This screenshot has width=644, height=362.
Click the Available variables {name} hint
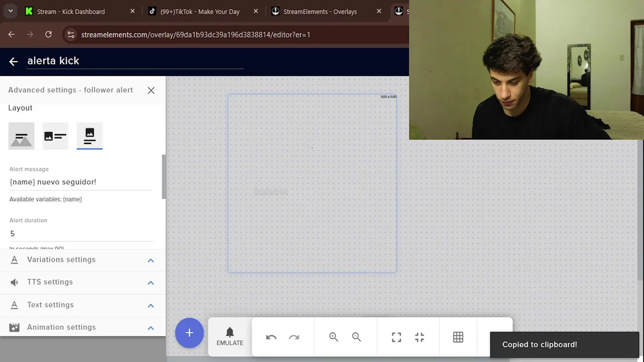tap(45, 199)
